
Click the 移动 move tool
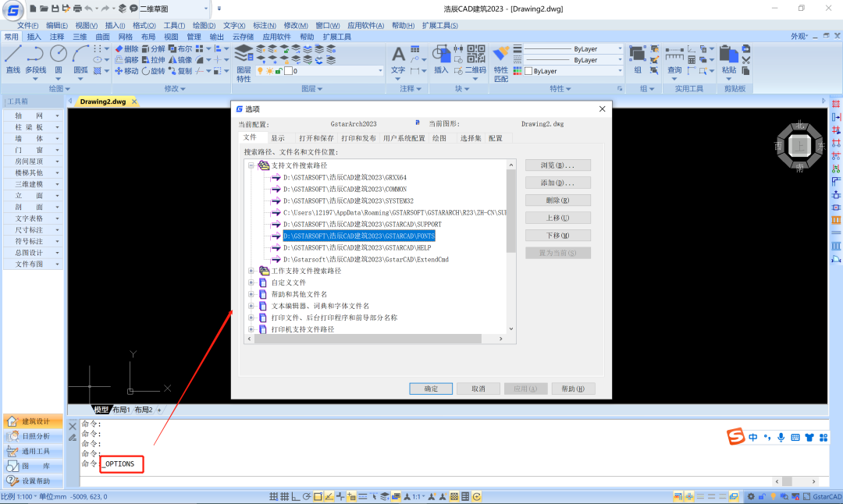[127, 71]
